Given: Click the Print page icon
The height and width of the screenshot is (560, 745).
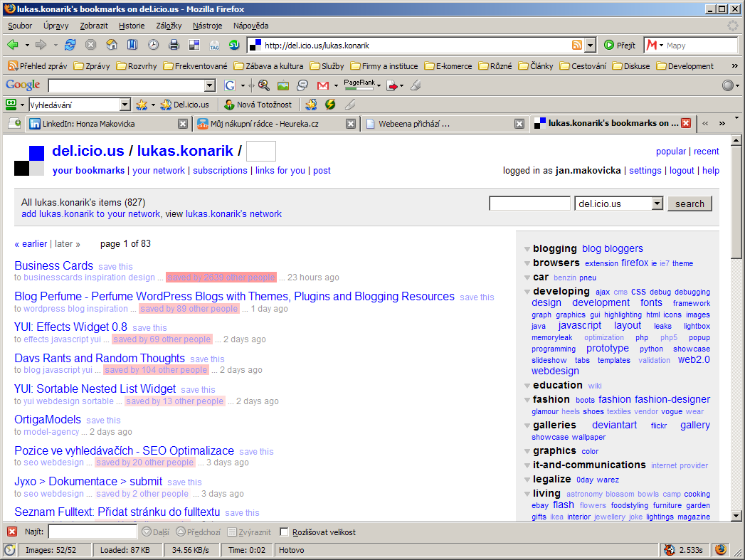Looking at the screenshot, I should [174, 45].
